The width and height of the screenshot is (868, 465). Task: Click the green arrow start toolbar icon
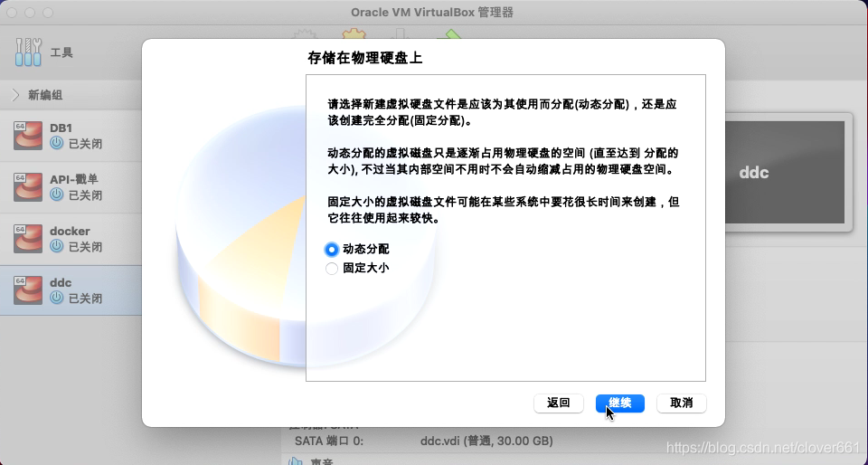[450, 34]
